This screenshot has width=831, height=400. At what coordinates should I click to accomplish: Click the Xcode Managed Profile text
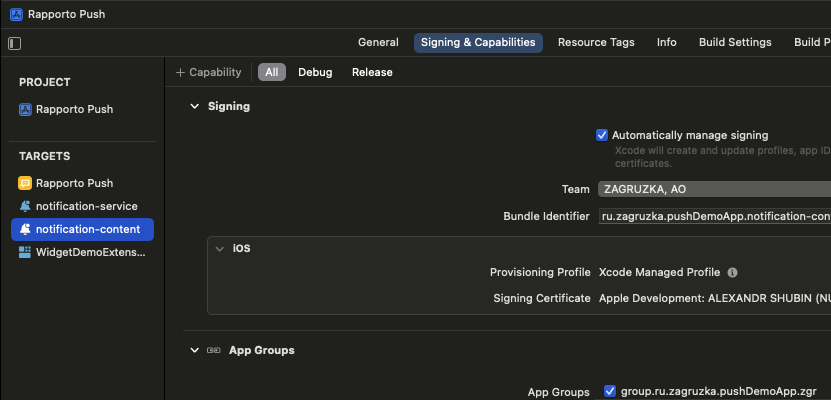point(659,272)
